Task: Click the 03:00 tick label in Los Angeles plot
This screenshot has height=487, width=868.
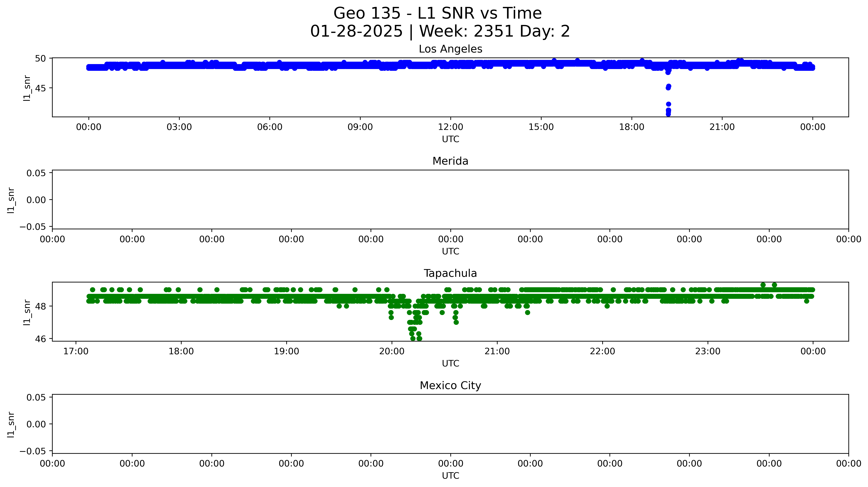Action: (x=179, y=127)
